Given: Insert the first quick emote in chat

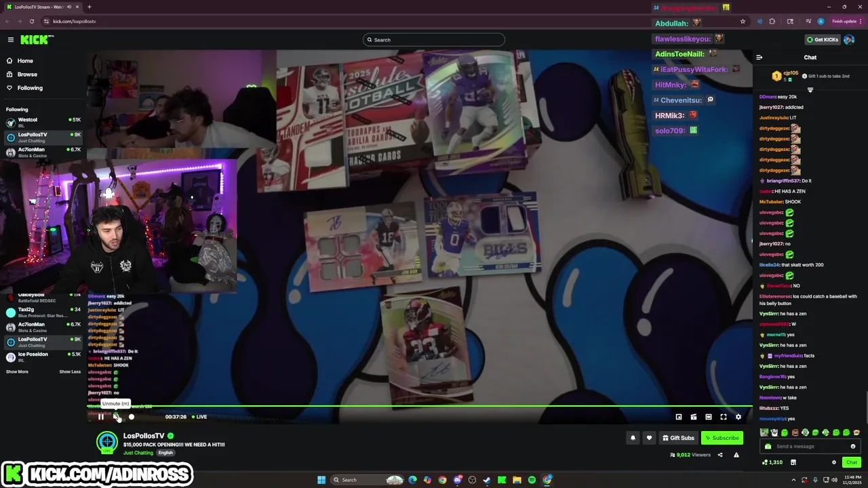Looking at the screenshot, I should pyautogui.click(x=764, y=432).
